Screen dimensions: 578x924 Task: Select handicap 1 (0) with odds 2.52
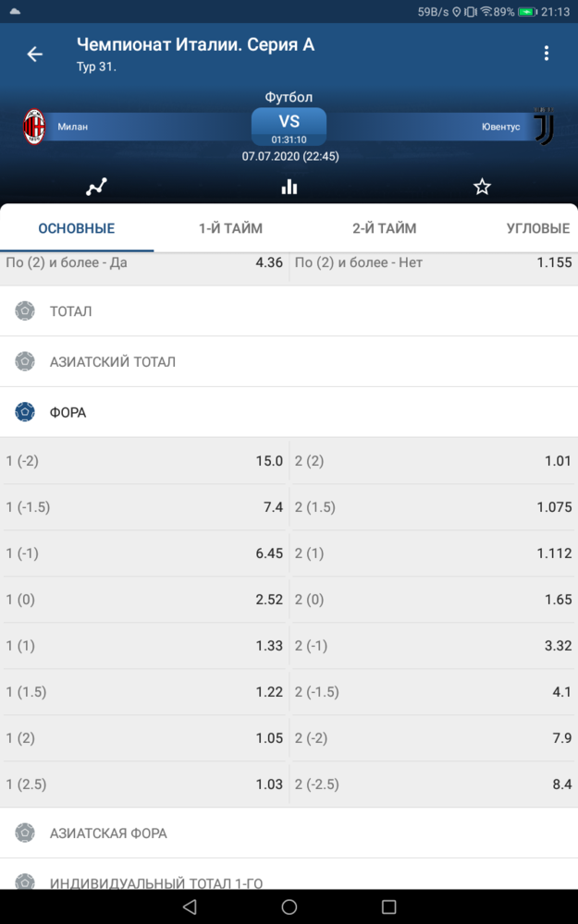coord(144,600)
